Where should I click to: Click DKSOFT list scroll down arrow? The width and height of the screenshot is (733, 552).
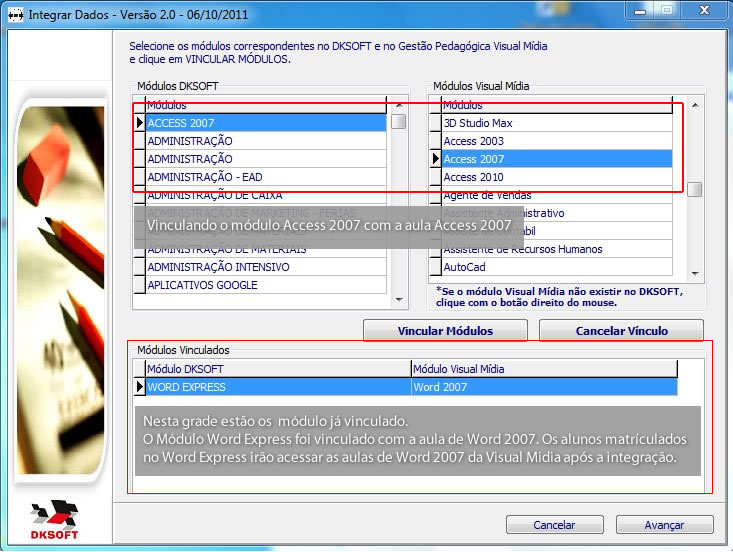pyautogui.click(x=399, y=300)
